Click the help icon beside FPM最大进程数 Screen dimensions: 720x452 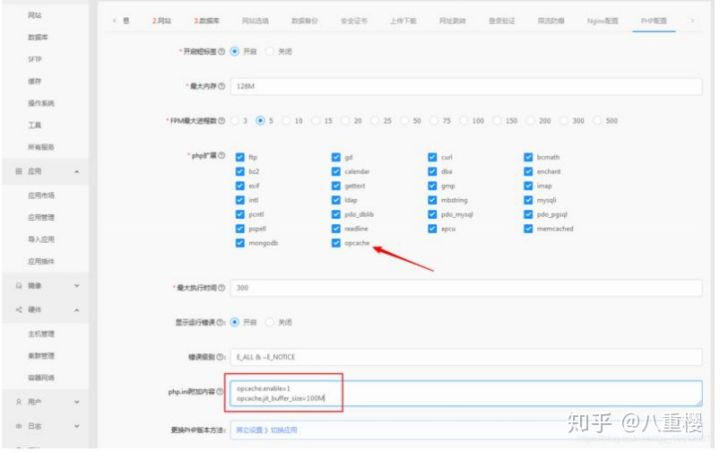click(x=222, y=121)
